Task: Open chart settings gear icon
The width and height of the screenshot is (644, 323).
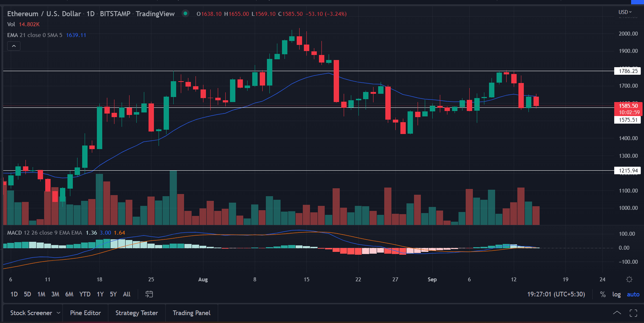Action: click(x=629, y=280)
